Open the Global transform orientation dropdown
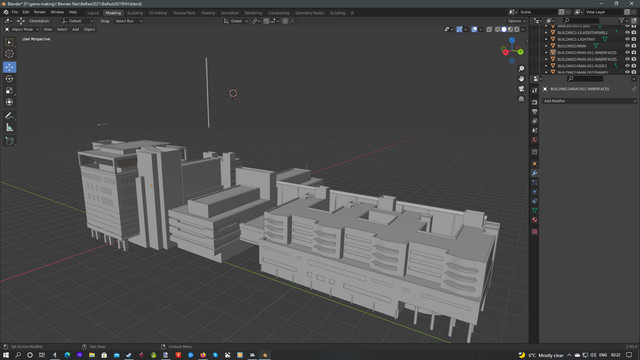Image resolution: width=640 pixels, height=360 pixels. click(236, 21)
